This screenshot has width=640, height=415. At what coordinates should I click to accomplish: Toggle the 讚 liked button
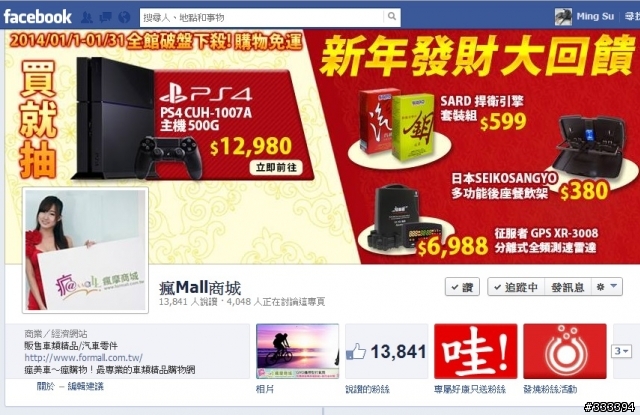coord(462,287)
